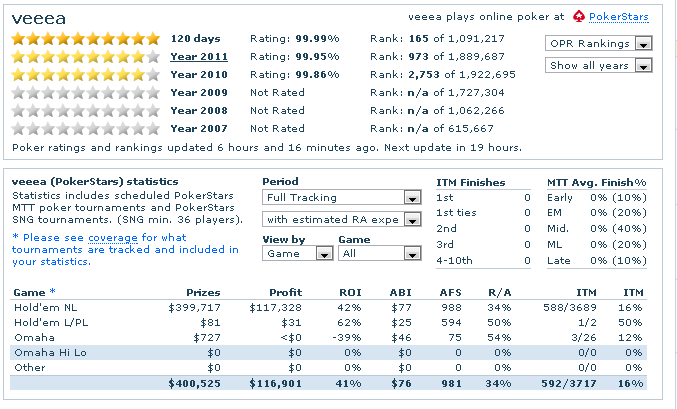Click the Mid. 0% (40%) entry
Screen dimensions: 677x409
coord(597,228)
